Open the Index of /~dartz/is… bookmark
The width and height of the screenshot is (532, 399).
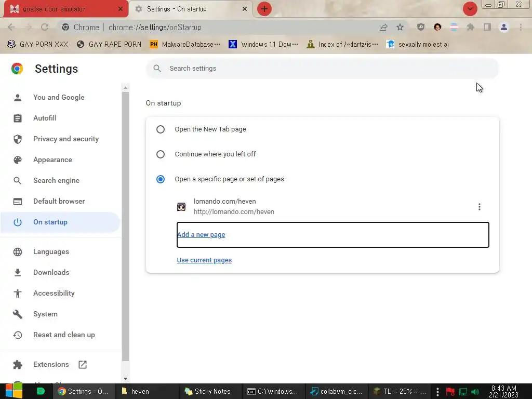click(342, 45)
